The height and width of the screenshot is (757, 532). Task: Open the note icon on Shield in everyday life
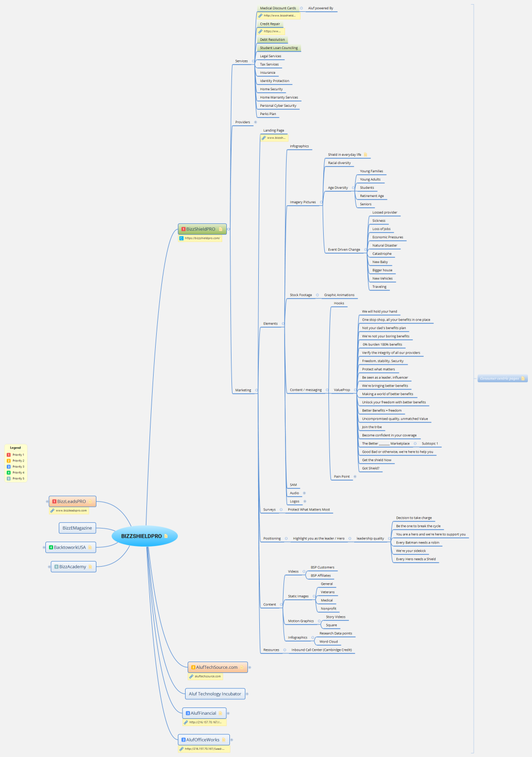pyautogui.click(x=365, y=155)
